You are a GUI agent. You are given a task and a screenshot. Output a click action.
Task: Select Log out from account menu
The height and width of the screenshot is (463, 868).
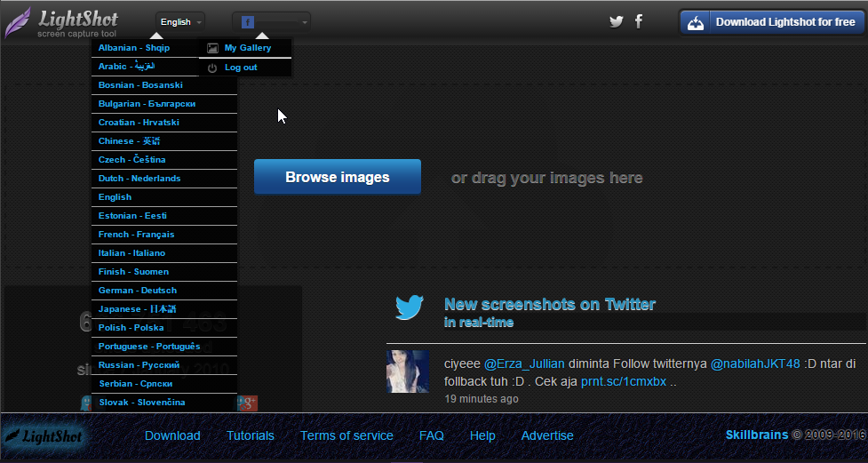[245, 68]
